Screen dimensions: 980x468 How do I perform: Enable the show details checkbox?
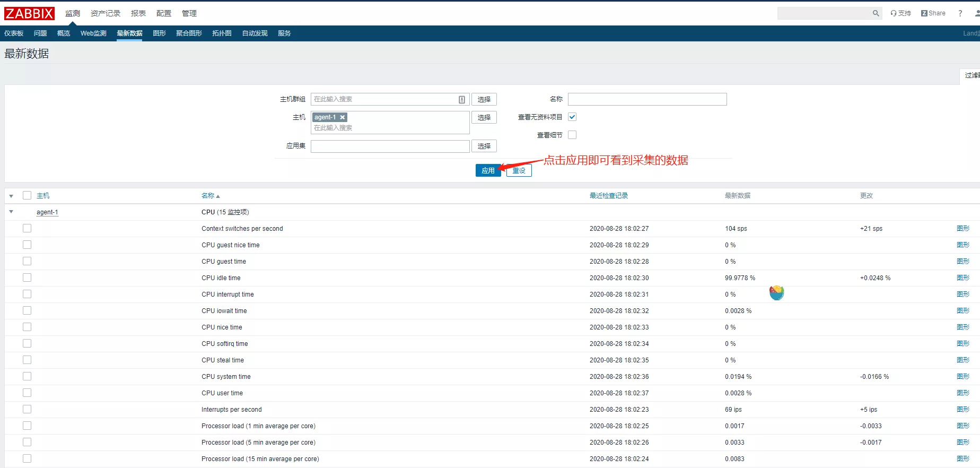(572, 135)
